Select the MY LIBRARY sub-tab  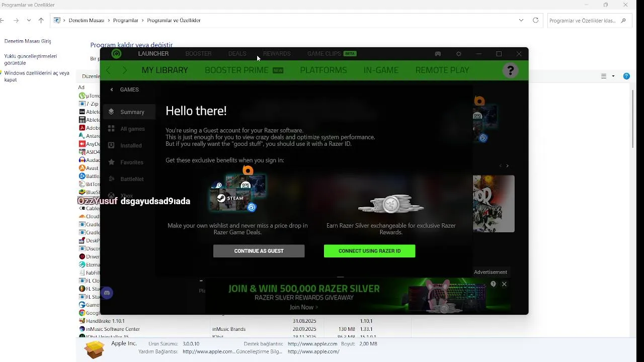tap(165, 70)
